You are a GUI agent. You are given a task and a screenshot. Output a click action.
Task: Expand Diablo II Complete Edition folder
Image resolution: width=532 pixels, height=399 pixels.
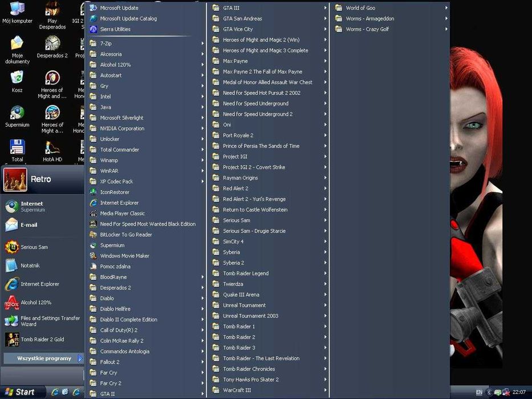[x=146, y=320]
